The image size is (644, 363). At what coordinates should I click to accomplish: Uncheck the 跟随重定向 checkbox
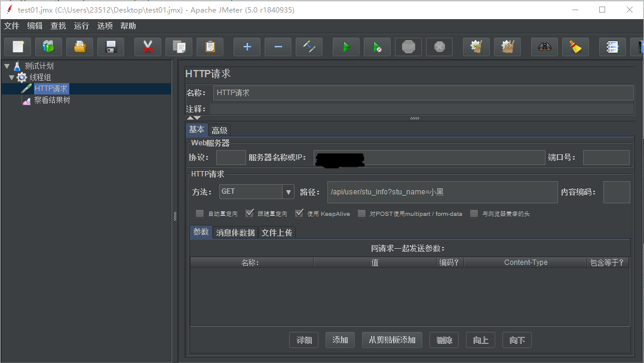(x=249, y=213)
